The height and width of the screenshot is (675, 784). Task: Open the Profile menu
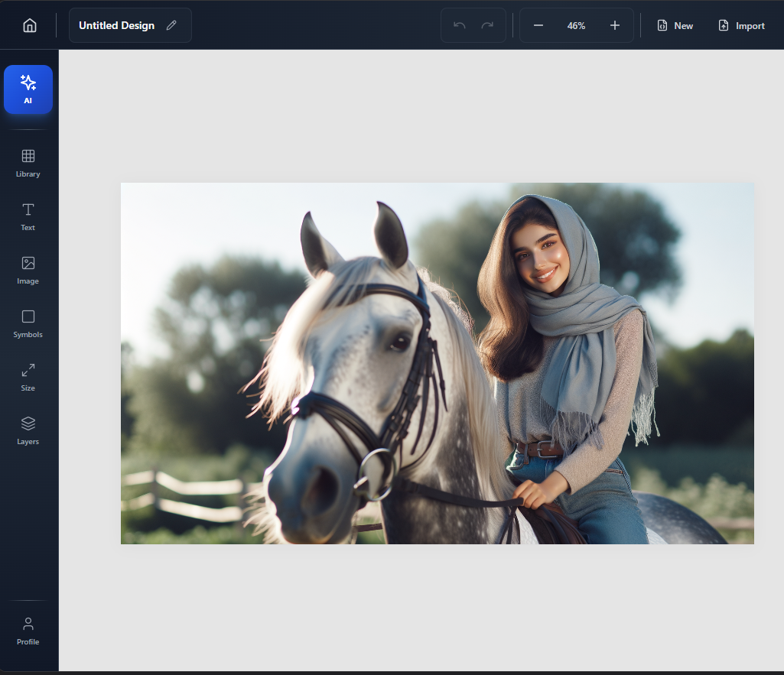pyautogui.click(x=28, y=631)
